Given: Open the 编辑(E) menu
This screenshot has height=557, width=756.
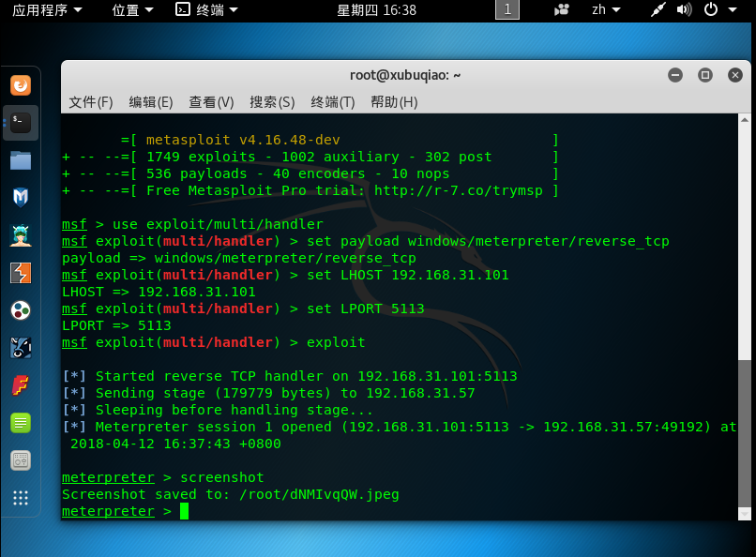Looking at the screenshot, I should [151, 102].
